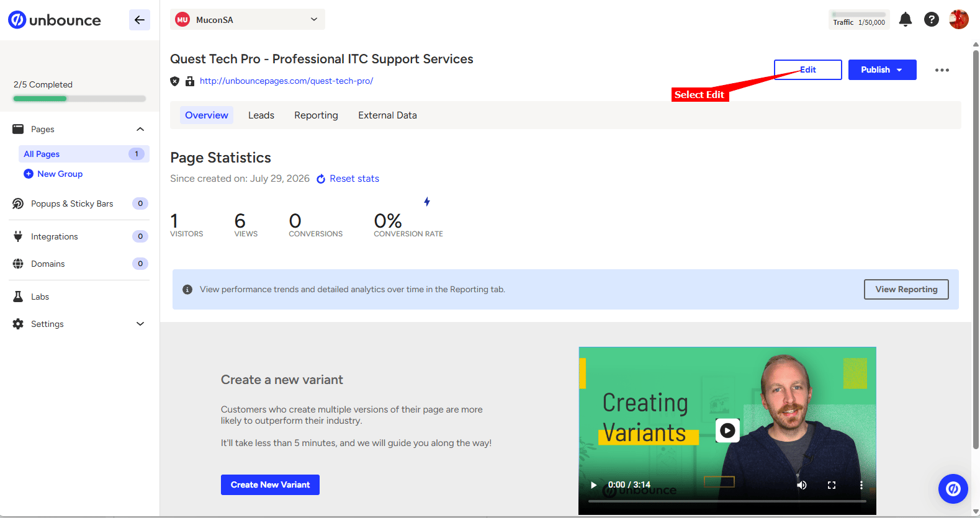Open the help question mark icon

(x=932, y=19)
